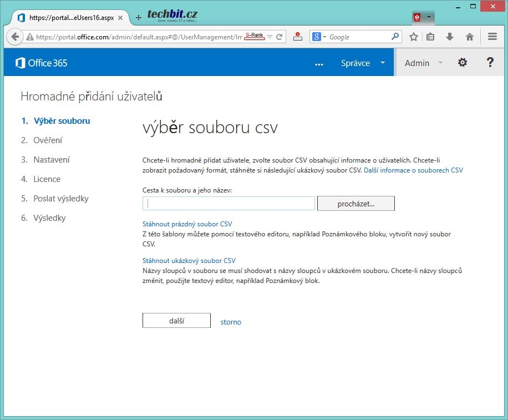Open help via the question mark icon
The height and width of the screenshot is (420, 508).
(x=490, y=63)
